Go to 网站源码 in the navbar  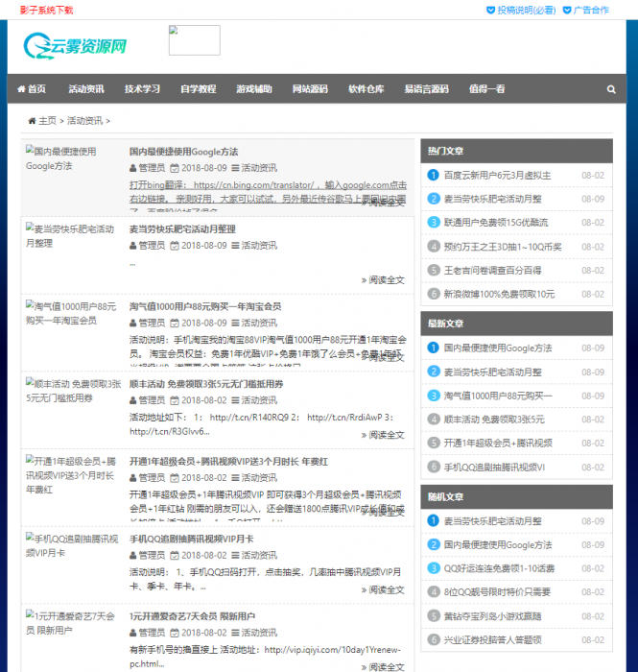click(310, 89)
